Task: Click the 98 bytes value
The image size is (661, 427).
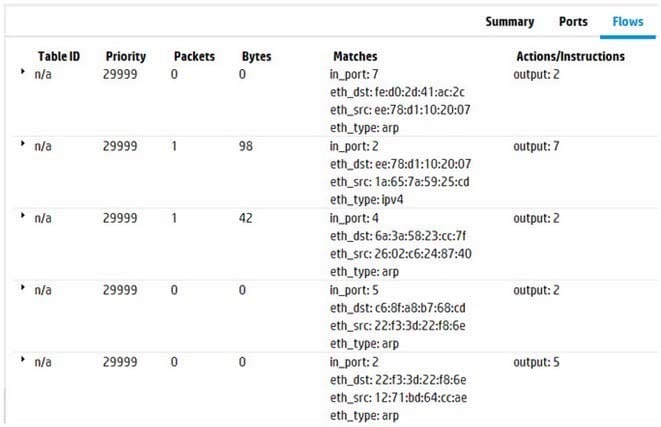Action: [247, 146]
